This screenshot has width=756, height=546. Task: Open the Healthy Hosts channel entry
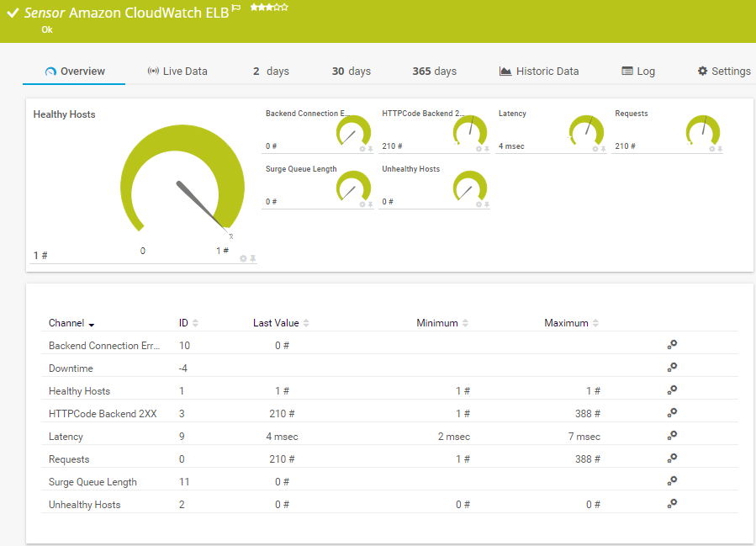(79, 391)
